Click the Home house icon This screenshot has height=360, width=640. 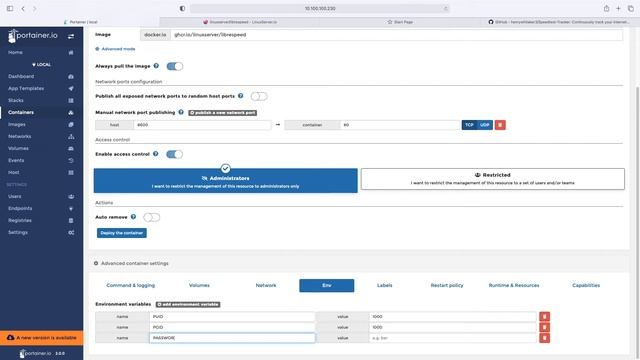tap(71, 53)
